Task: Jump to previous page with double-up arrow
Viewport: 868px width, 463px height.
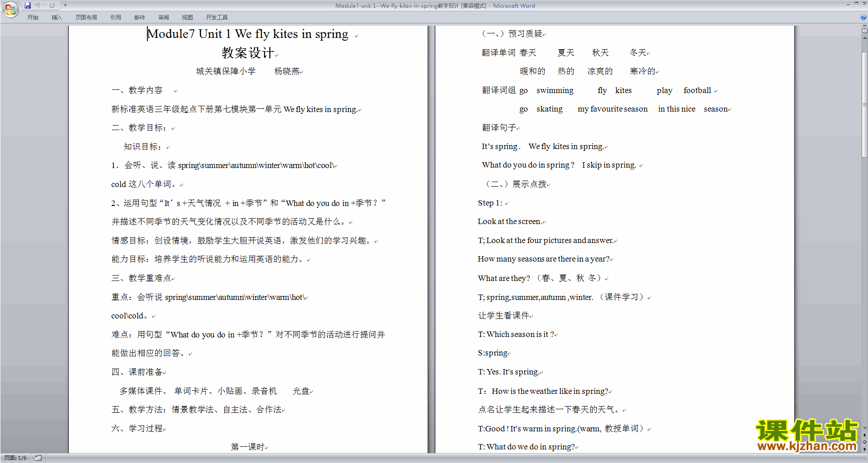Action: pyautogui.click(x=864, y=435)
